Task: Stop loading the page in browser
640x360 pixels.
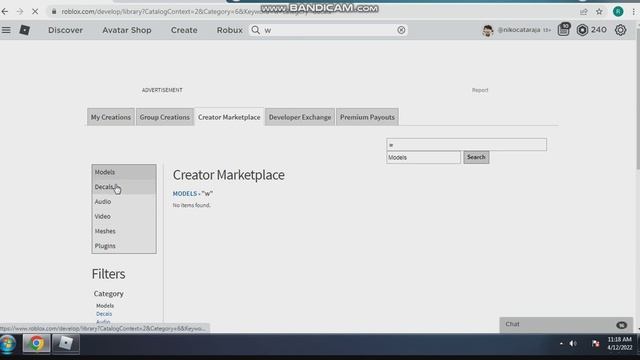Action: tap(35, 11)
